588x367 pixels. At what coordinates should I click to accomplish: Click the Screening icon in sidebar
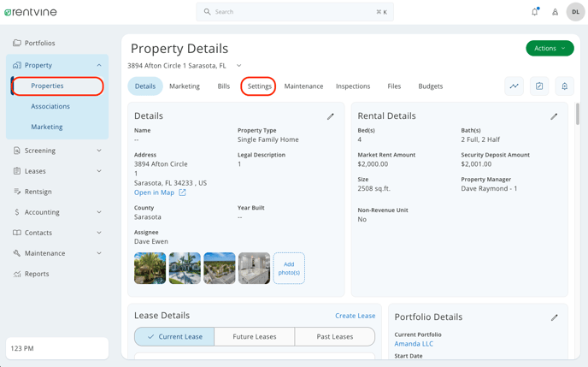pos(17,151)
